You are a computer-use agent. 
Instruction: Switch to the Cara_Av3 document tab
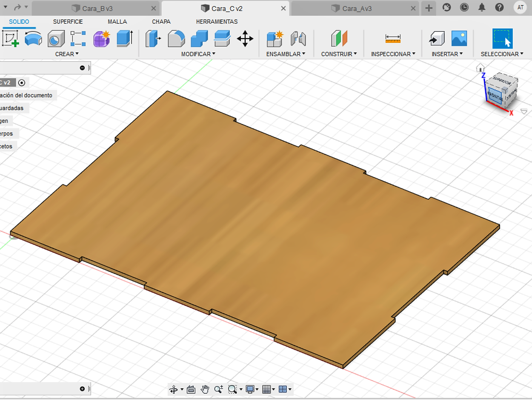(356, 8)
